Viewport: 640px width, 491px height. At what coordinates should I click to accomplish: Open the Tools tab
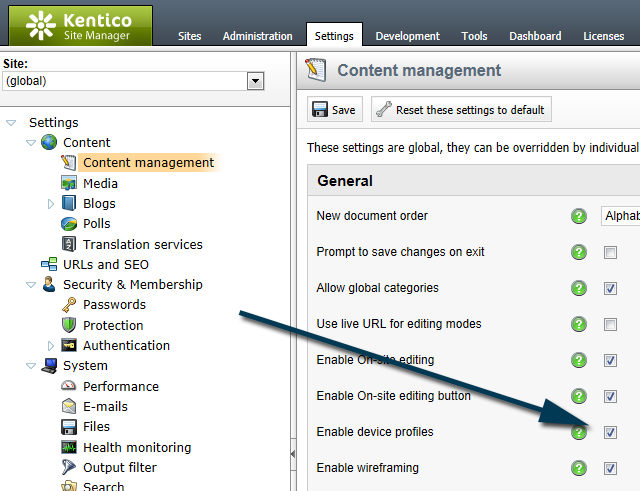pyautogui.click(x=474, y=36)
